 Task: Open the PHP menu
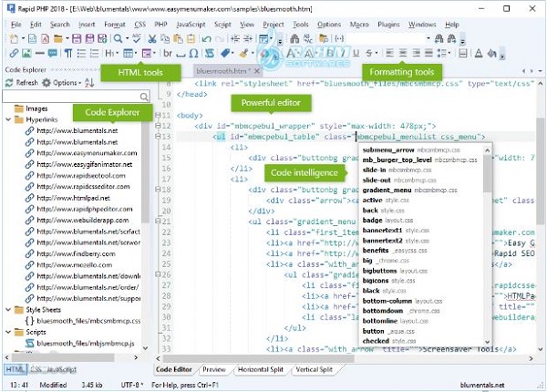tap(160, 25)
